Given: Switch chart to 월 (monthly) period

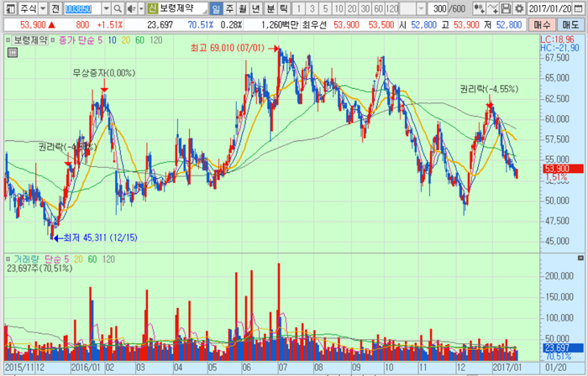Looking at the screenshot, I should (x=244, y=8).
